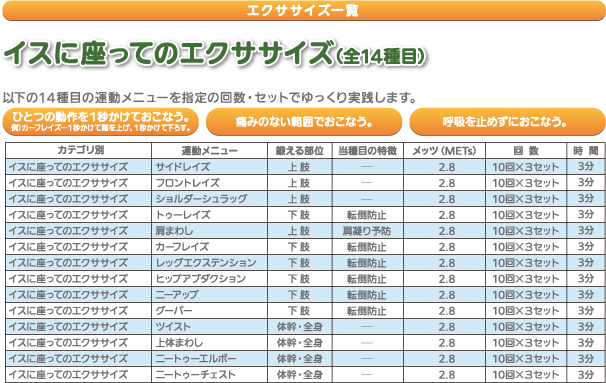
Task: Select the サイドレイズ menu cell
Action: click(209, 167)
